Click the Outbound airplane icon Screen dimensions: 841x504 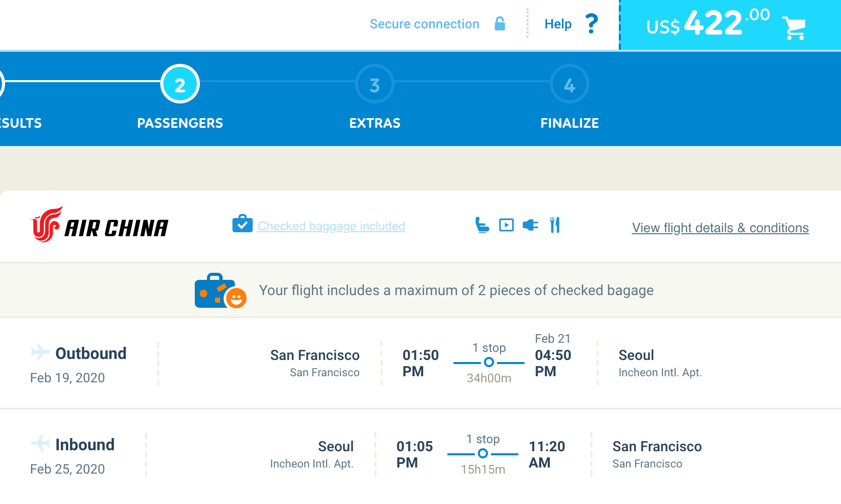pos(40,351)
